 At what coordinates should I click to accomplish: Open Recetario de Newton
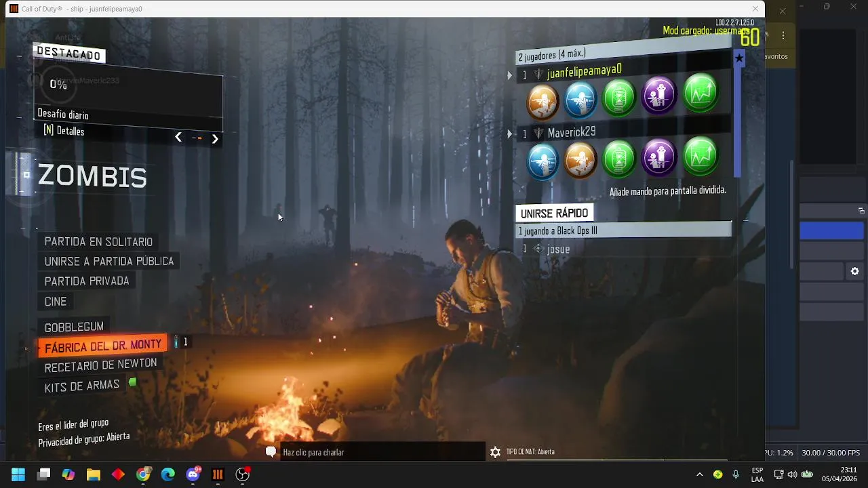(100, 365)
